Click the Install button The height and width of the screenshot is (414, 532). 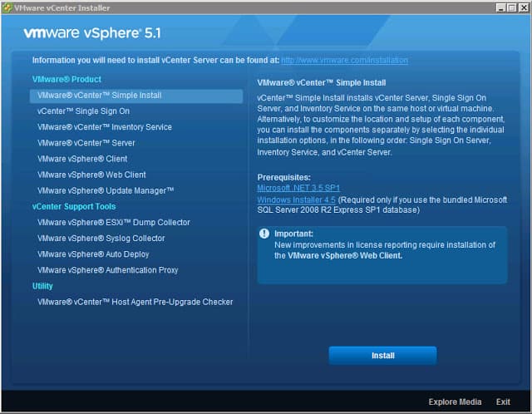(382, 356)
